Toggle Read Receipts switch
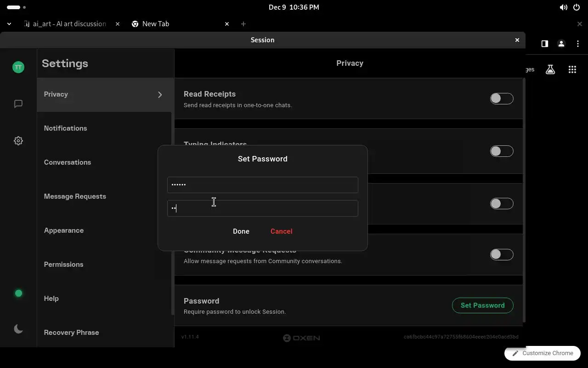The width and height of the screenshot is (588, 368). coord(502,98)
